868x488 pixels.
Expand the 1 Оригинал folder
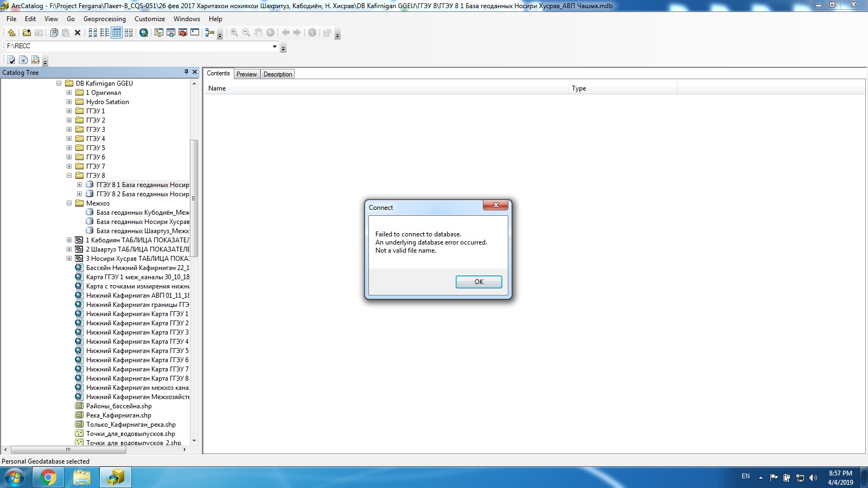pos(69,93)
